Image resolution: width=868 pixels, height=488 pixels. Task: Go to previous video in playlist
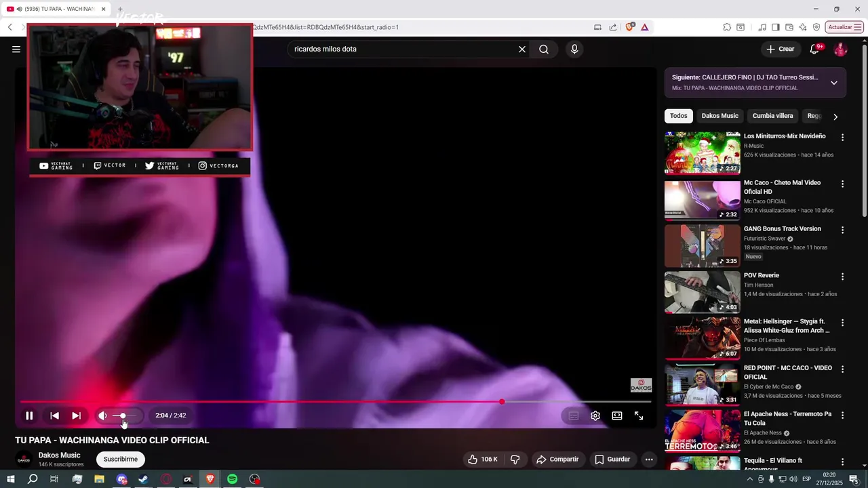point(54,415)
